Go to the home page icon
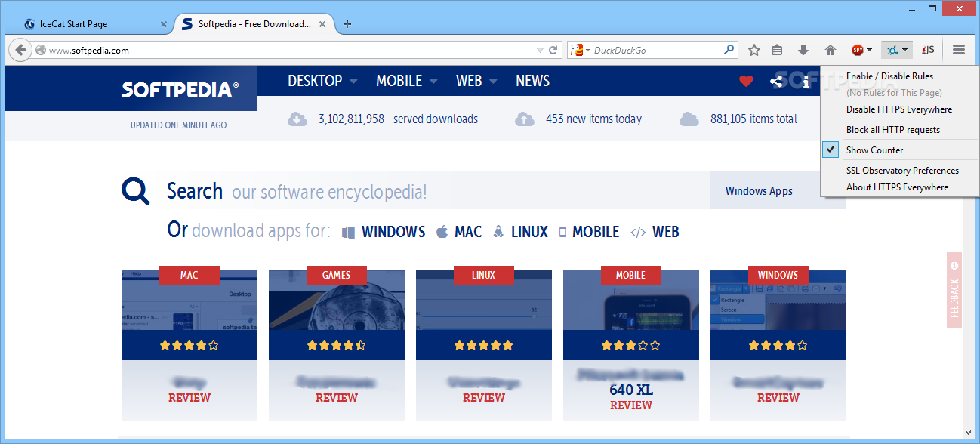This screenshot has width=980, height=444. (831, 51)
